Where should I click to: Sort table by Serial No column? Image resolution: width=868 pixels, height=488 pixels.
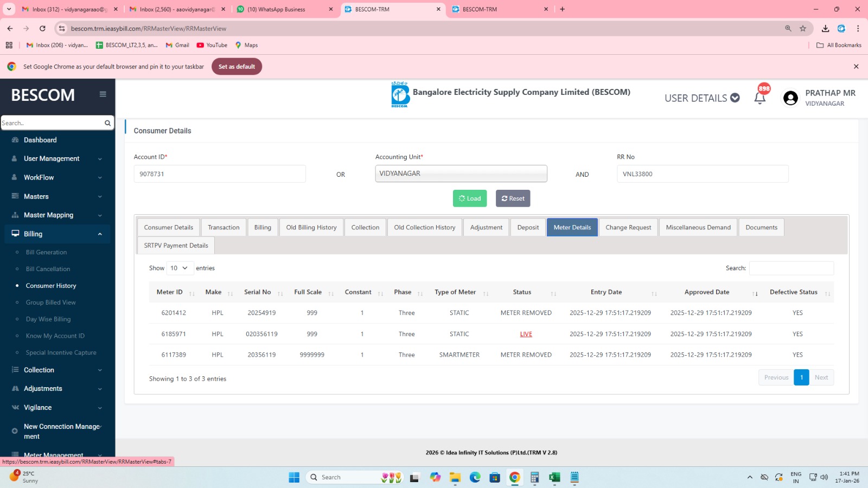coord(258,292)
